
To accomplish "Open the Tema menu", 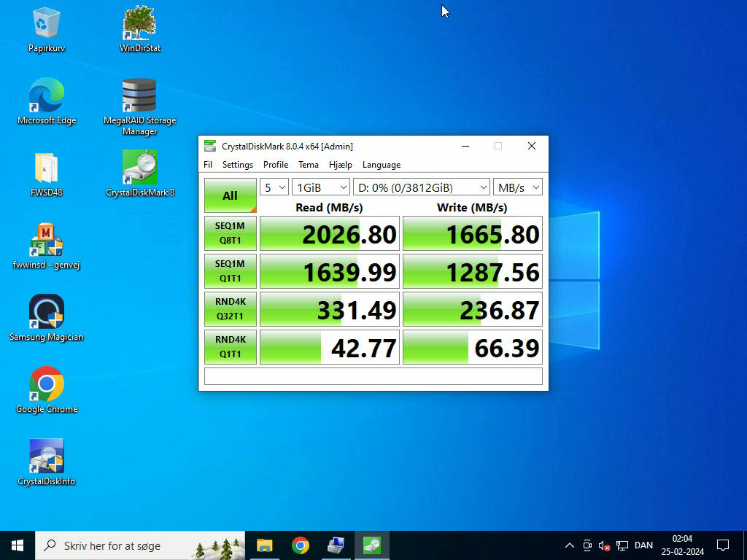I will [309, 165].
